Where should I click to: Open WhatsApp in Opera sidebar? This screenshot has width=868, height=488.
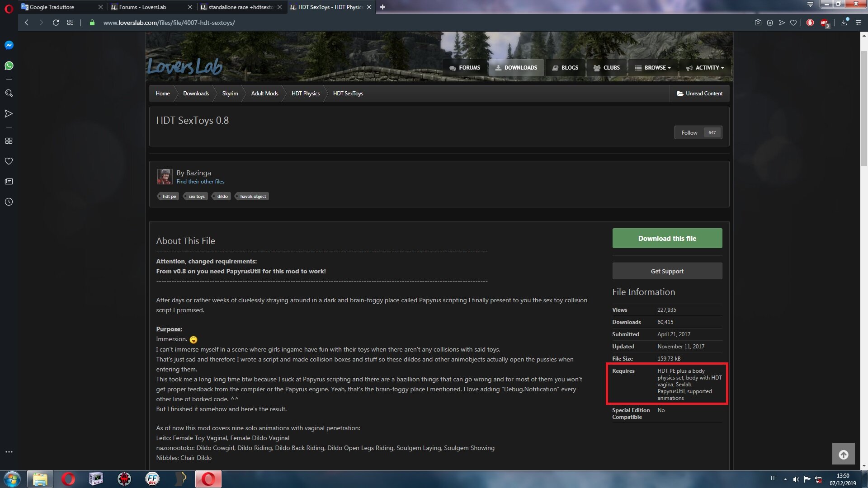tap(9, 66)
